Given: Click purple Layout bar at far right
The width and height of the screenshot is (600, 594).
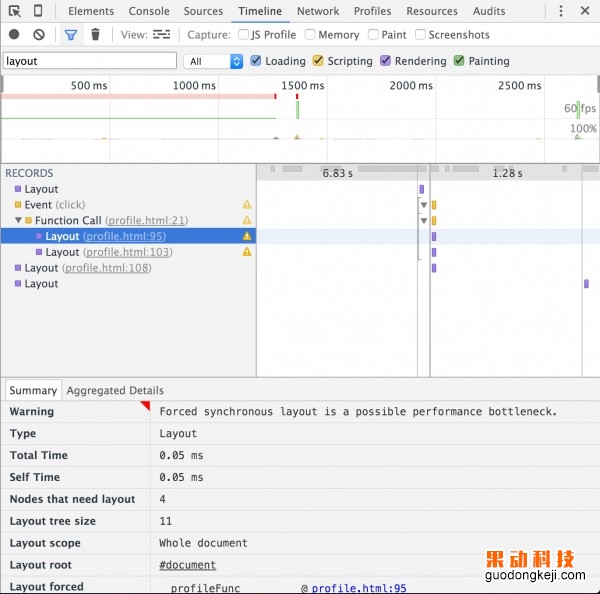Looking at the screenshot, I should click(586, 284).
